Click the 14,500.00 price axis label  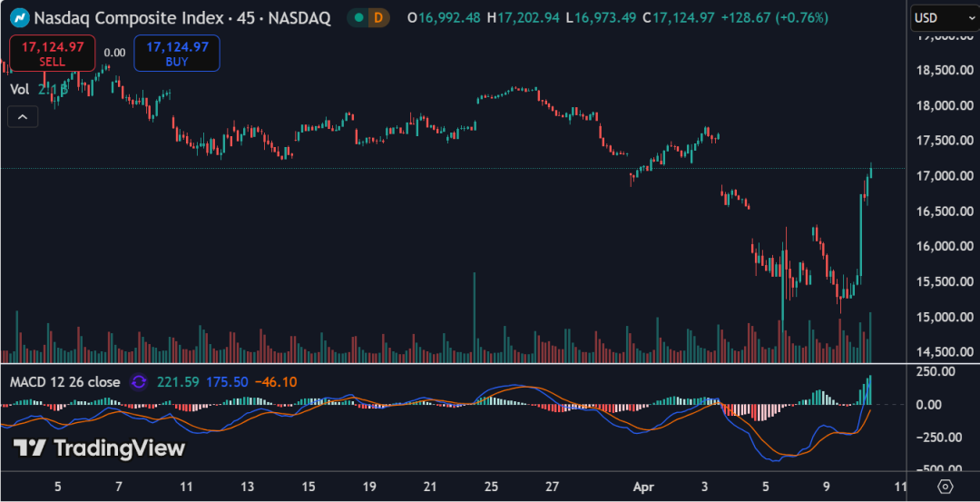click(945, 352)
